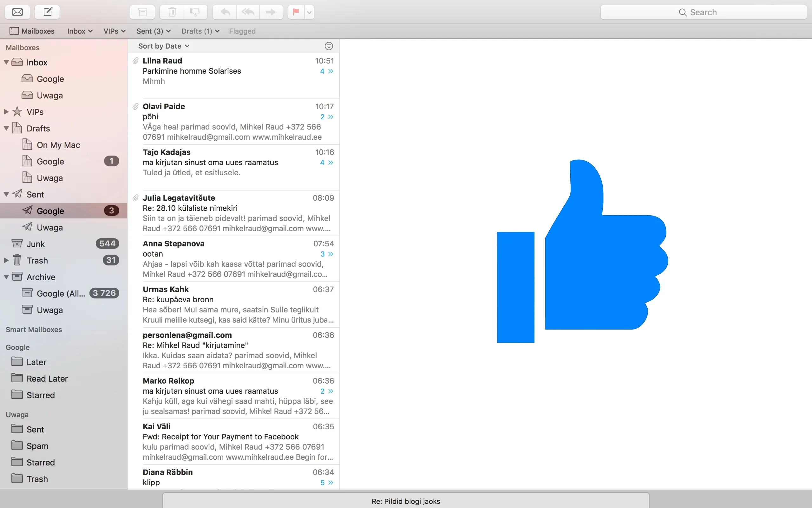Viewport: 812px width, 508px height.
Task: Click the Smart Mailboxes section header
Action: [34, 329]
